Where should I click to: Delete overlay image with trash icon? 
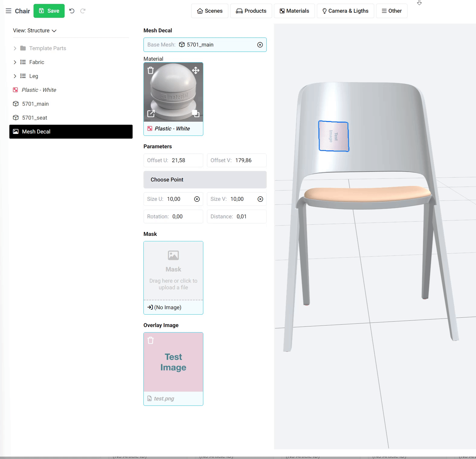[x=150, y=341]
